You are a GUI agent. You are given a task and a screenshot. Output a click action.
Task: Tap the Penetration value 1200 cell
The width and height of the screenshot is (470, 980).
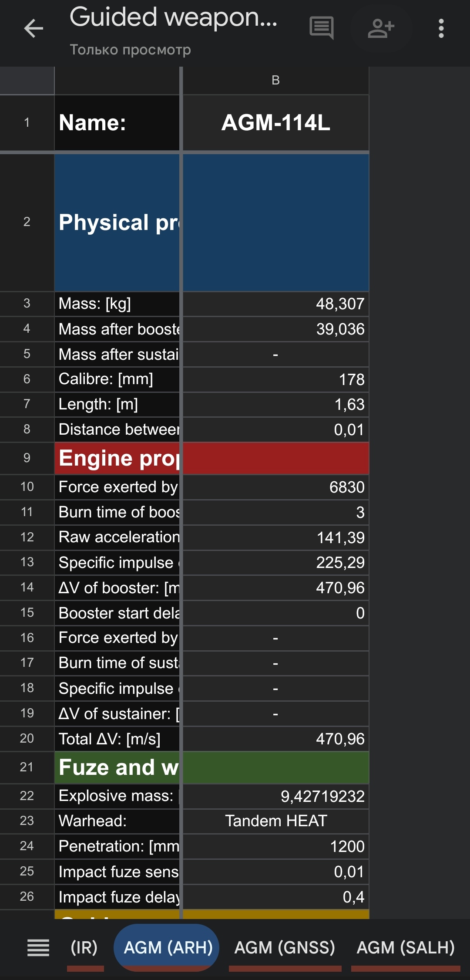click(275, 846)
